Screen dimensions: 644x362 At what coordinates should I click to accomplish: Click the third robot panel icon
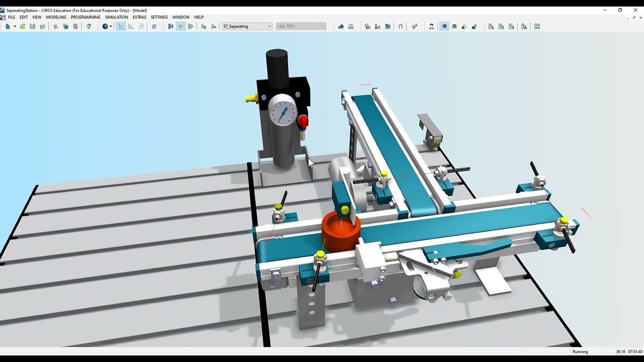tap(387, 26)
